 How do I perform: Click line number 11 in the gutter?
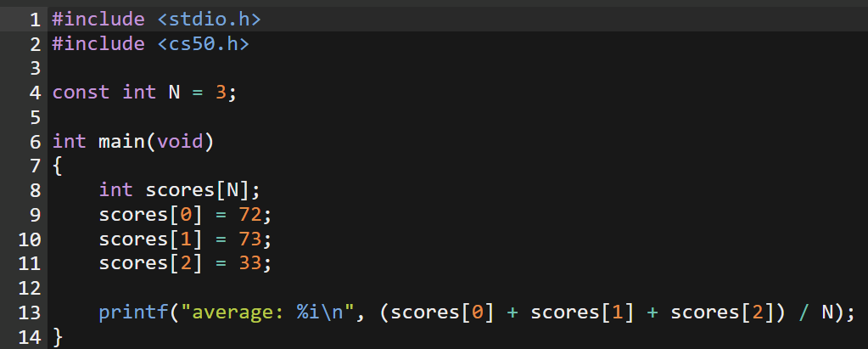tap(30, 264)
